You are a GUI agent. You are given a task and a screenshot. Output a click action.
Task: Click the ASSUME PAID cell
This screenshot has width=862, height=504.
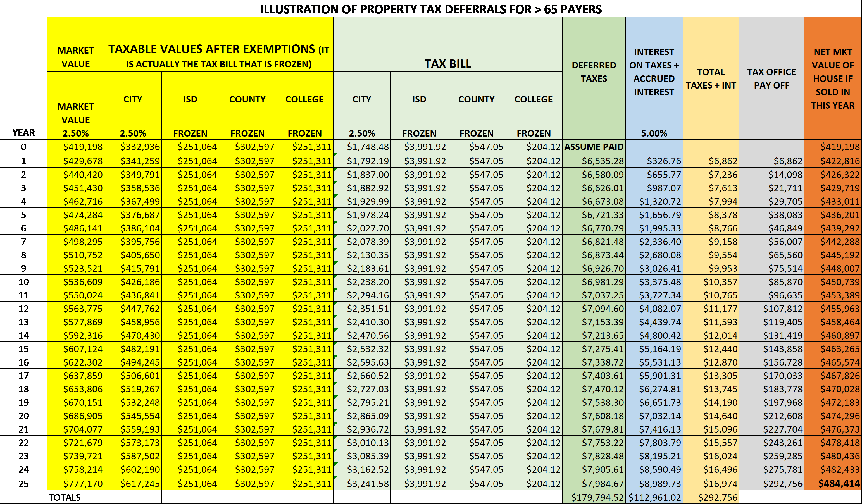click(594, 147)
